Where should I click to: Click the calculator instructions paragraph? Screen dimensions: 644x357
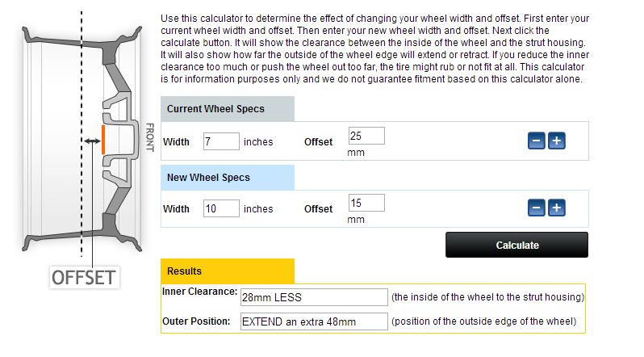(x=374, y=48)
